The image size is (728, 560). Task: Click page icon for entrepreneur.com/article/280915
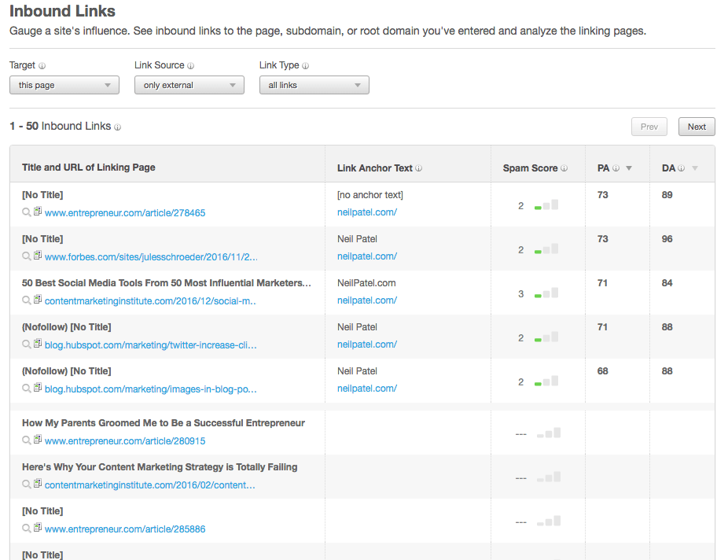[38, 440]
